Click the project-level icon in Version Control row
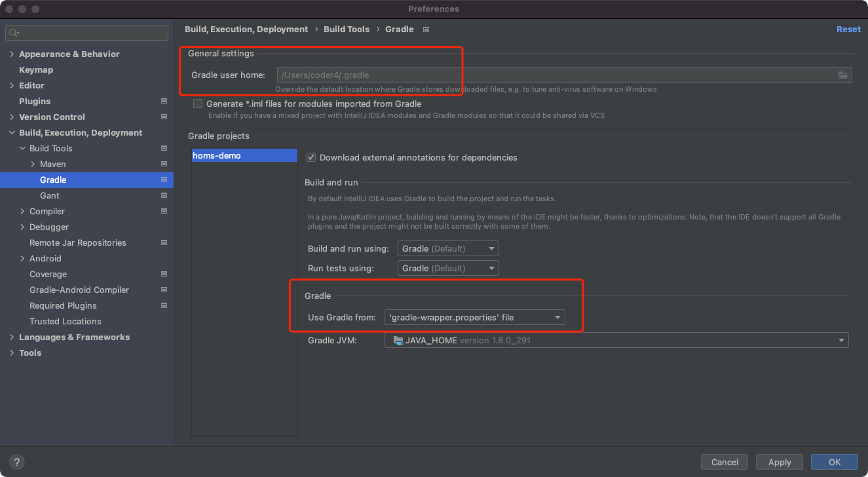Viewport: 868px width, 477px height. [x=164, y=117]
